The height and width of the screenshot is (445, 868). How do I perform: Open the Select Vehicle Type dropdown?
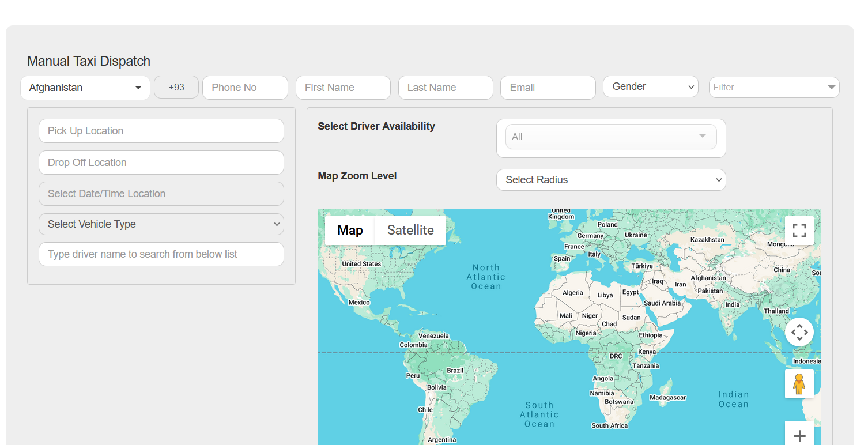click(x=161, y=224)
